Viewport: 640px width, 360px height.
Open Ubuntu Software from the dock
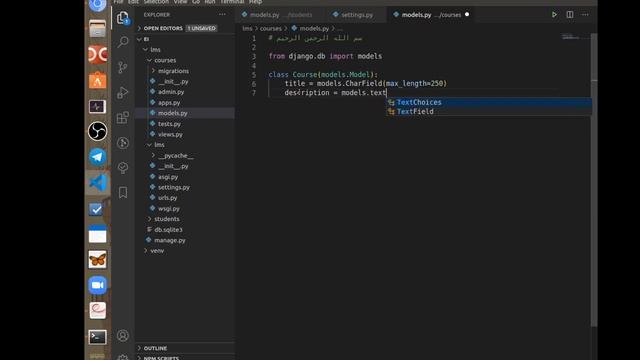[97, 80]
